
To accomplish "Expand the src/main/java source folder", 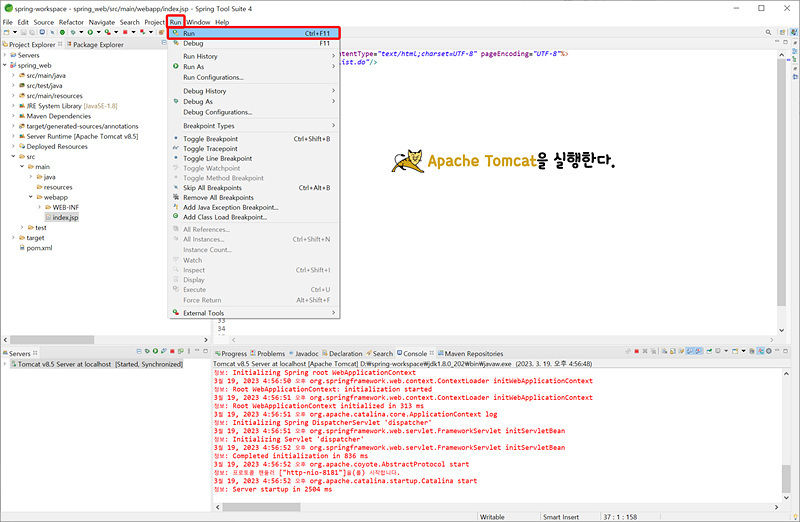I will click(13, 76).
